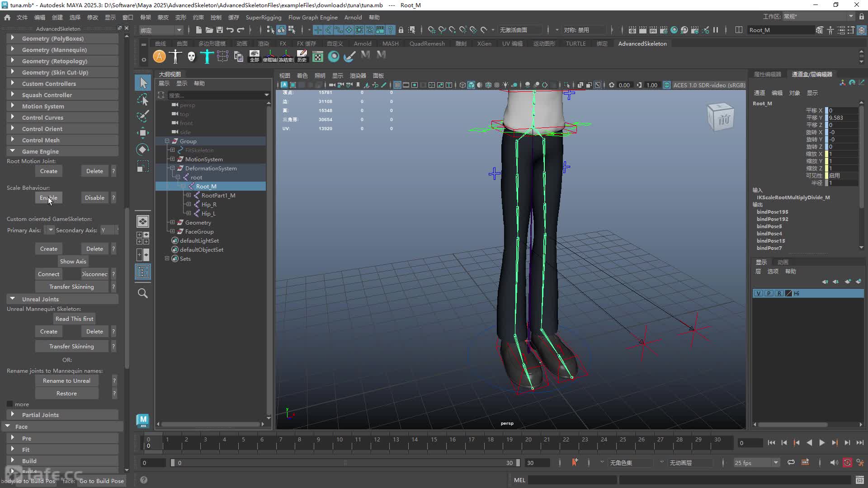Click the Transfer Skinning button under Game Engine

point(71,286)
